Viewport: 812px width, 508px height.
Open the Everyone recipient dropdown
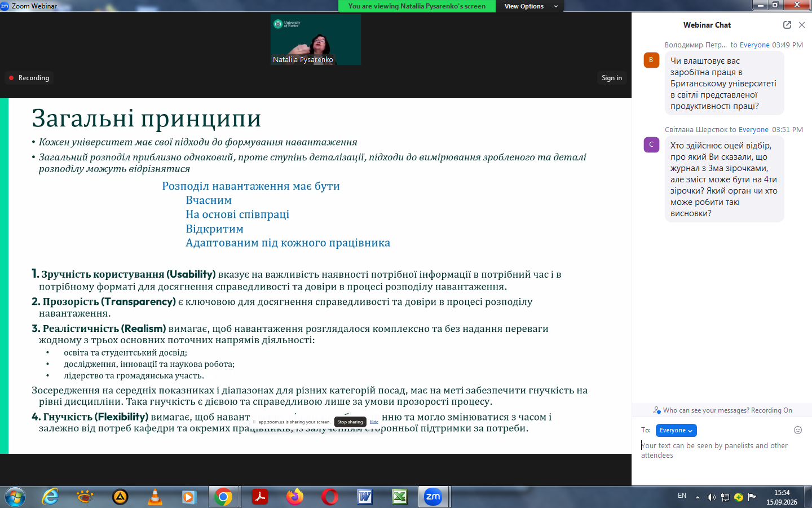coord(676,430)
